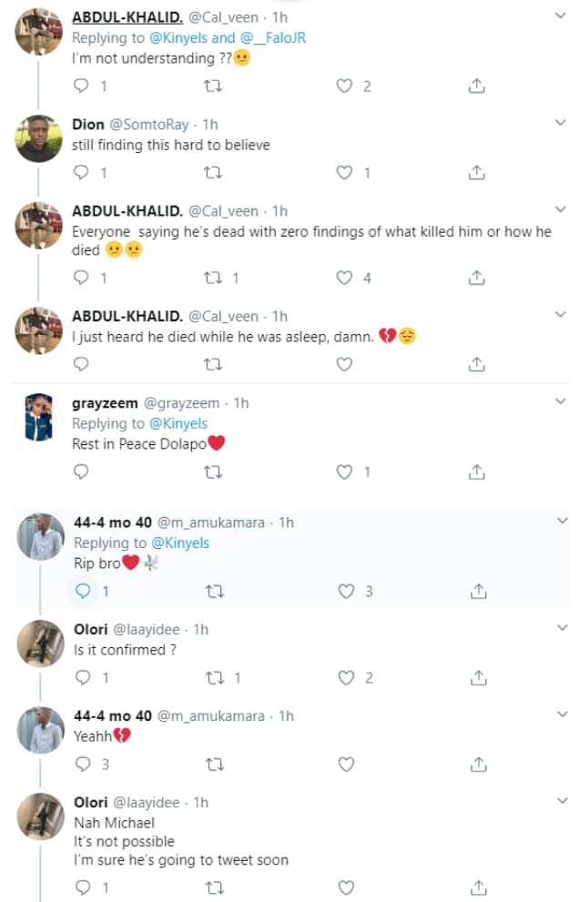Like the 'I'm not understanding' tweet
The width and height of the screenshot is (588, 902).
(x=345, y=86)
